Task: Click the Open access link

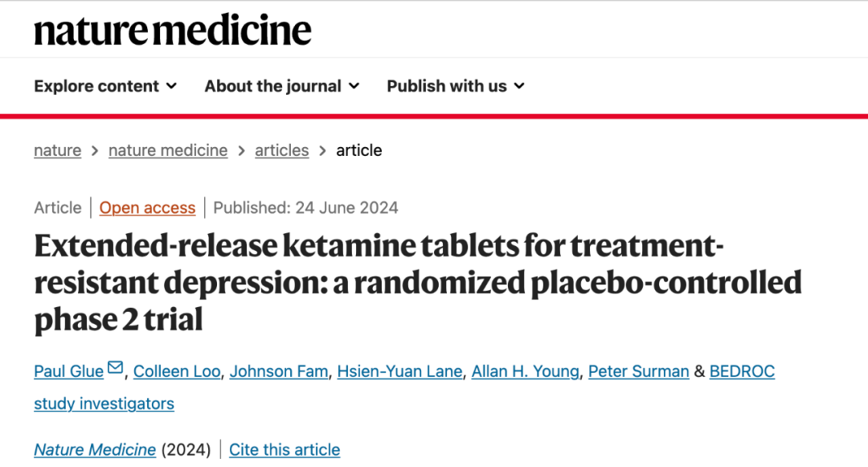Action: [x=147, y=207]
